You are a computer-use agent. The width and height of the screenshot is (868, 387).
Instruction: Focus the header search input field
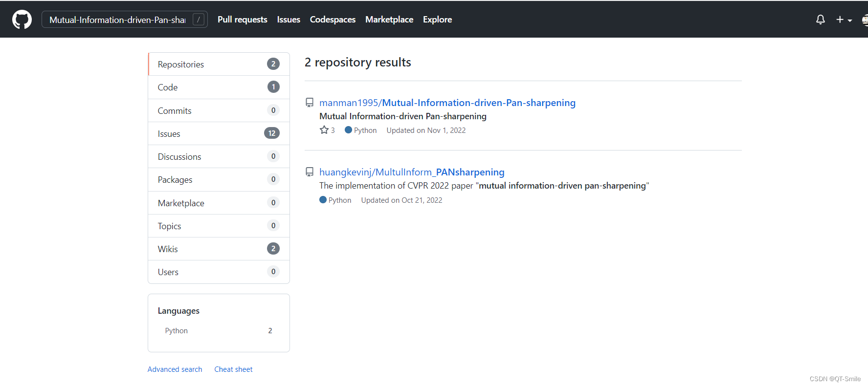click(125, 20)
